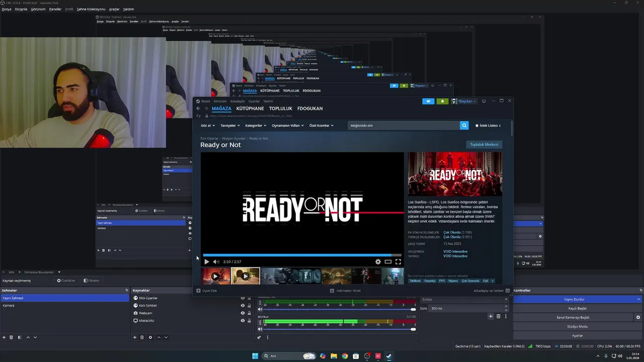Add a new scene with the Sahneler plus icon

click(x=4, y=337)
